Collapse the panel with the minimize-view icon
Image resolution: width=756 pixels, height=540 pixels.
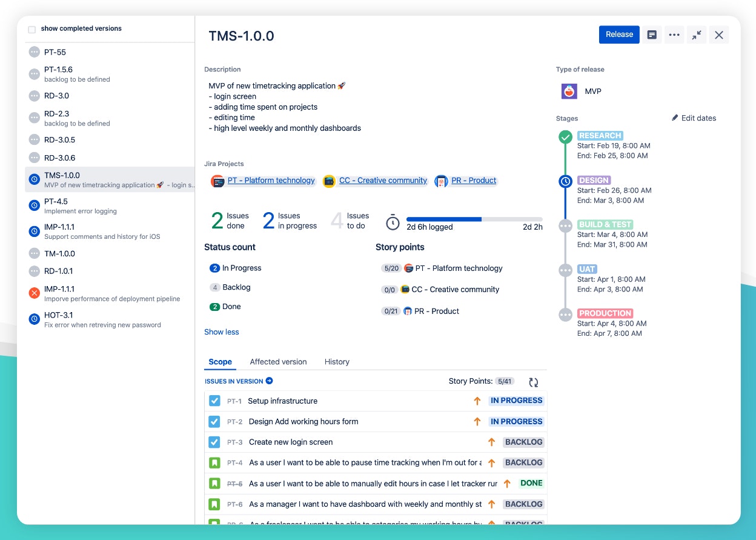coord(696,35)
